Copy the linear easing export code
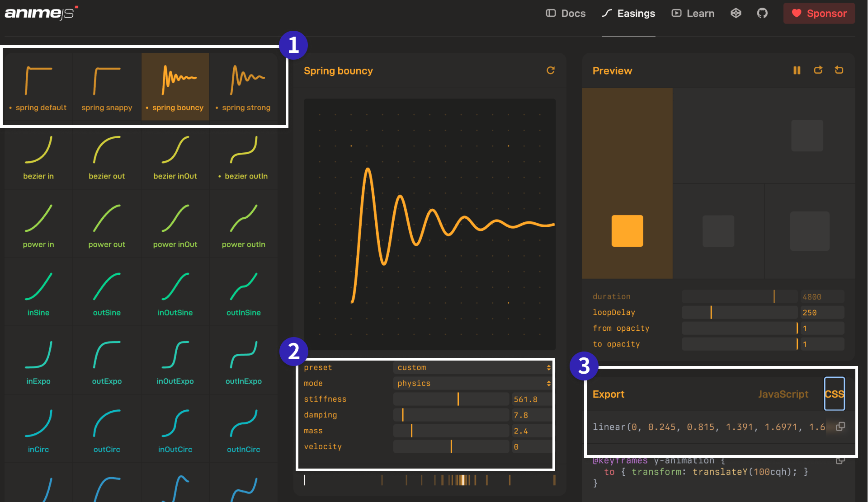The width and height of the screenshot is (868, 502). click(x=840, y=427)
